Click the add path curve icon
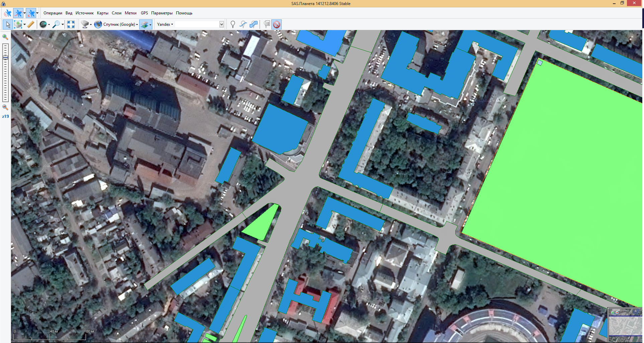This screenshot has height=343, width=644. [243, 24]
